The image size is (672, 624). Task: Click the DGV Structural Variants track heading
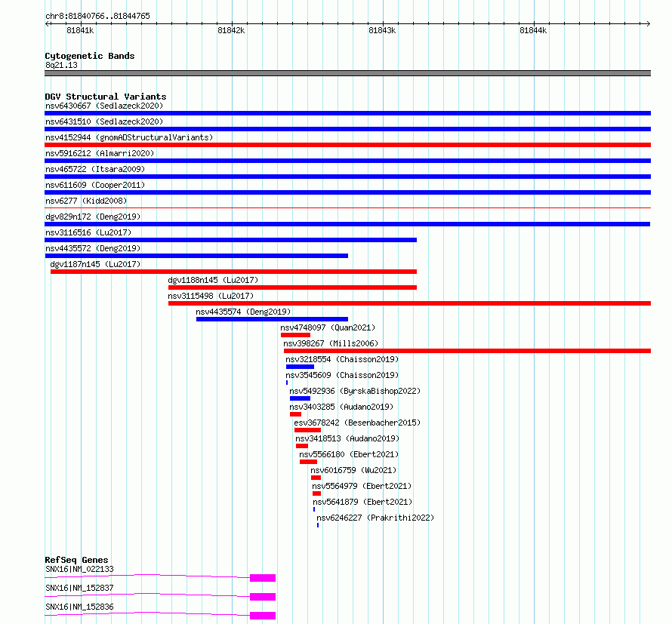(x=106, y=97)
